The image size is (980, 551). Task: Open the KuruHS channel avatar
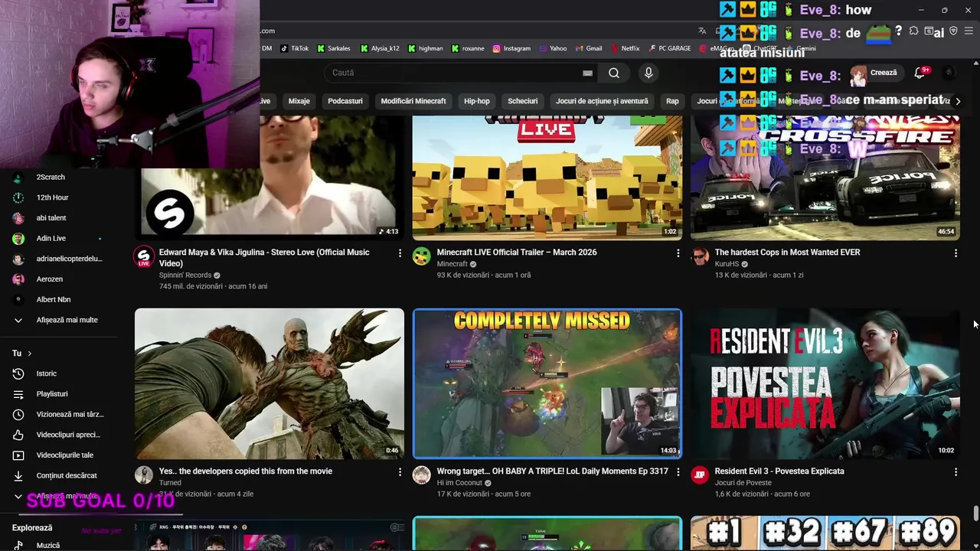click(x=700, y=257)
